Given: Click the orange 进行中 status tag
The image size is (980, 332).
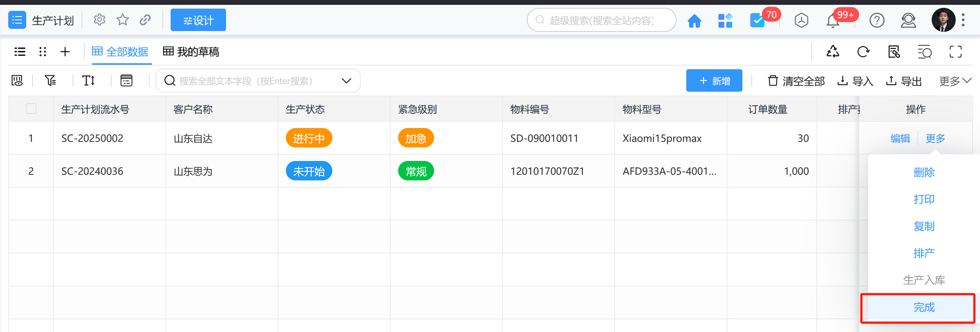Looking at the screenshot, I should coord(309,138).
